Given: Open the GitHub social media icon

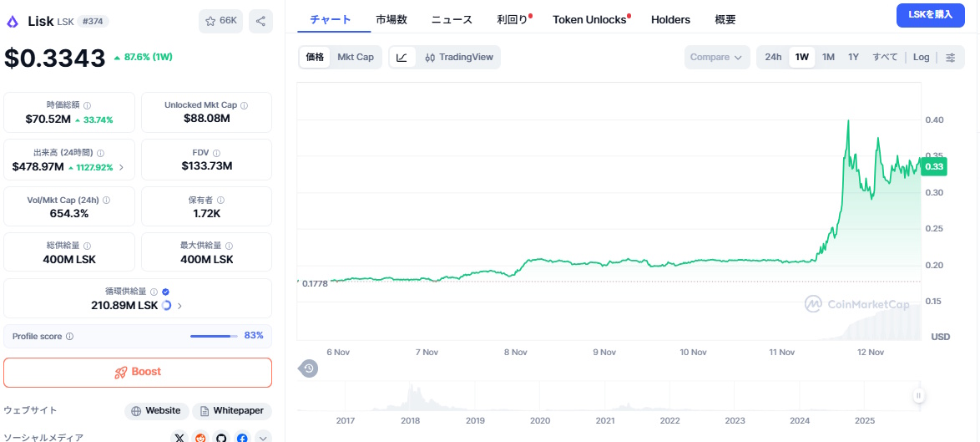Looking at the screenshot, I should pyautogui.click(x=221, y=438).
